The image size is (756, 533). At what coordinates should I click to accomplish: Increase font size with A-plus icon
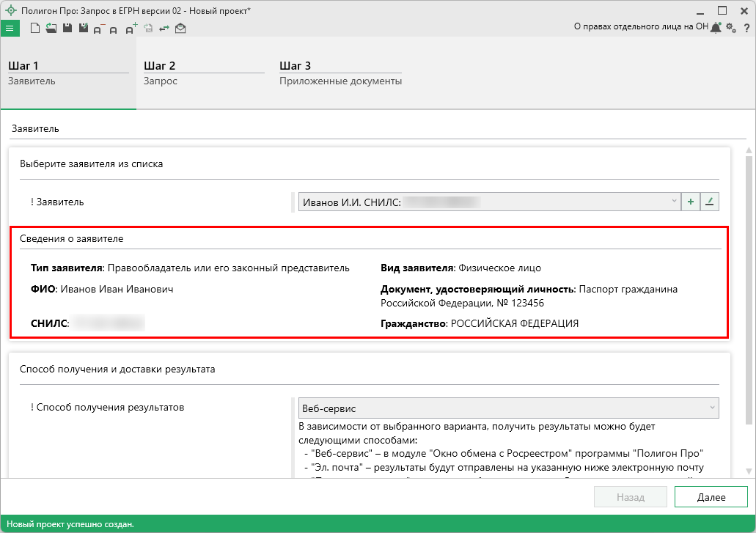click(x=131, y=29)
